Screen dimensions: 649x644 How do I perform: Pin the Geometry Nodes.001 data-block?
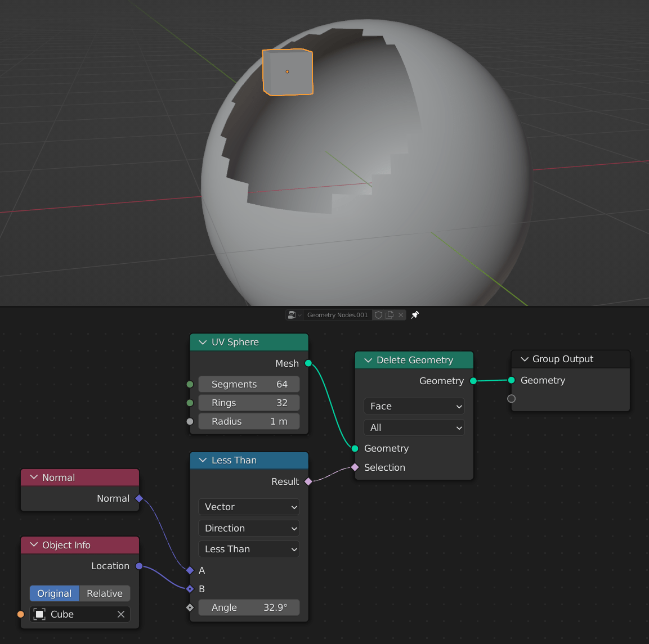[x=415, y=315]
